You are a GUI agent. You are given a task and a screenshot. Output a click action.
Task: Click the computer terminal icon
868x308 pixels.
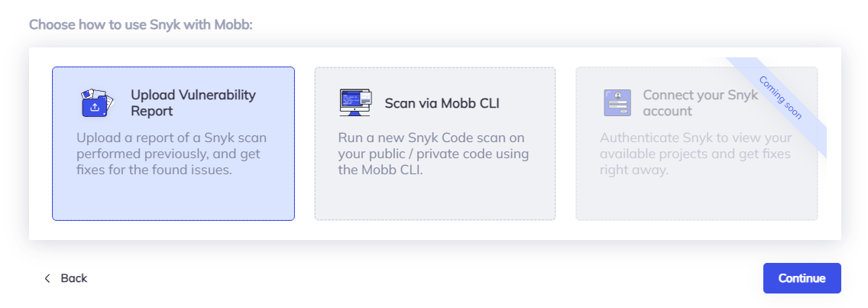coord(355,103)
